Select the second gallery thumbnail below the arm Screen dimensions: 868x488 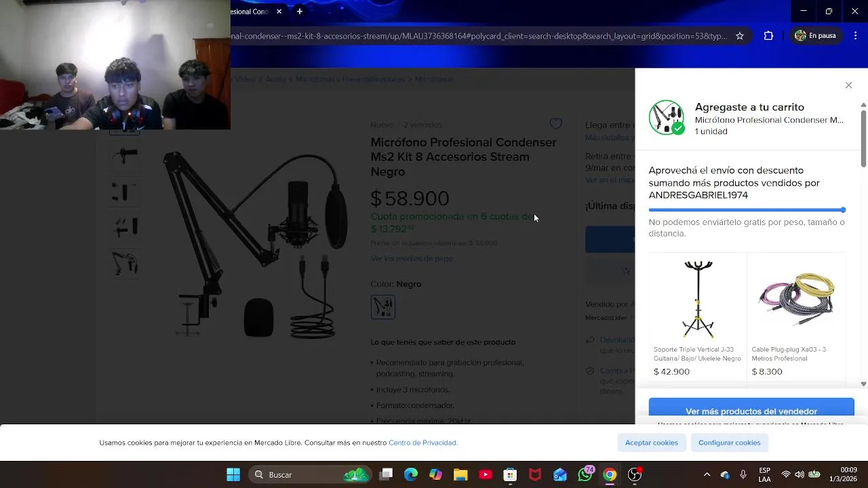[x=125, y=191]
